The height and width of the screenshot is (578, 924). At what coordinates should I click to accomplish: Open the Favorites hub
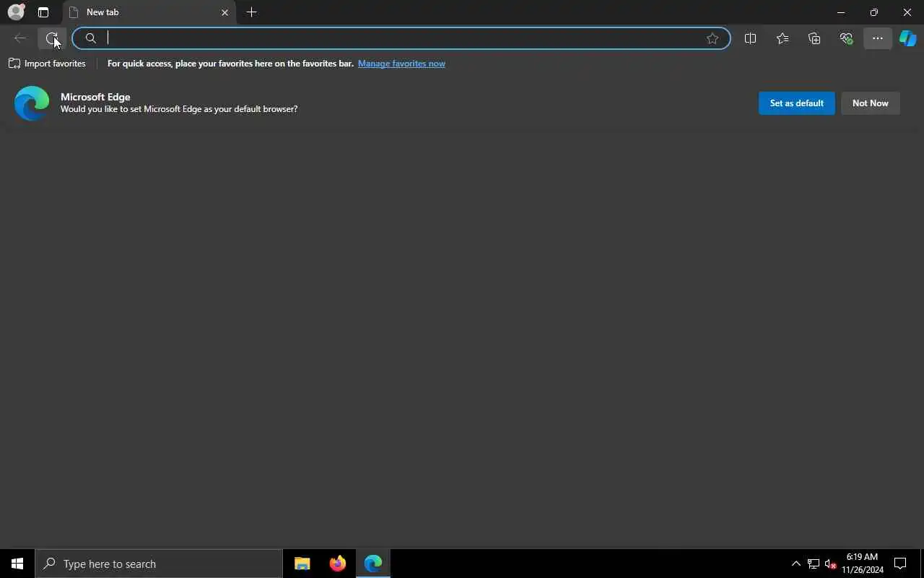(783, 38)
